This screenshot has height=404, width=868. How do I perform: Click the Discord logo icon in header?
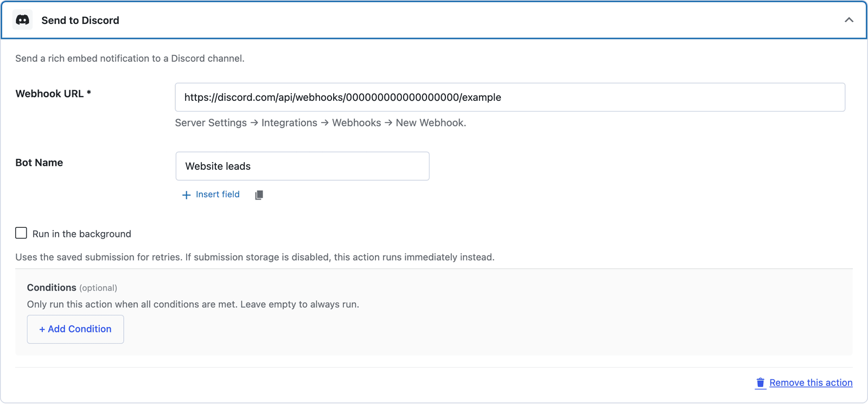point(23,20)
